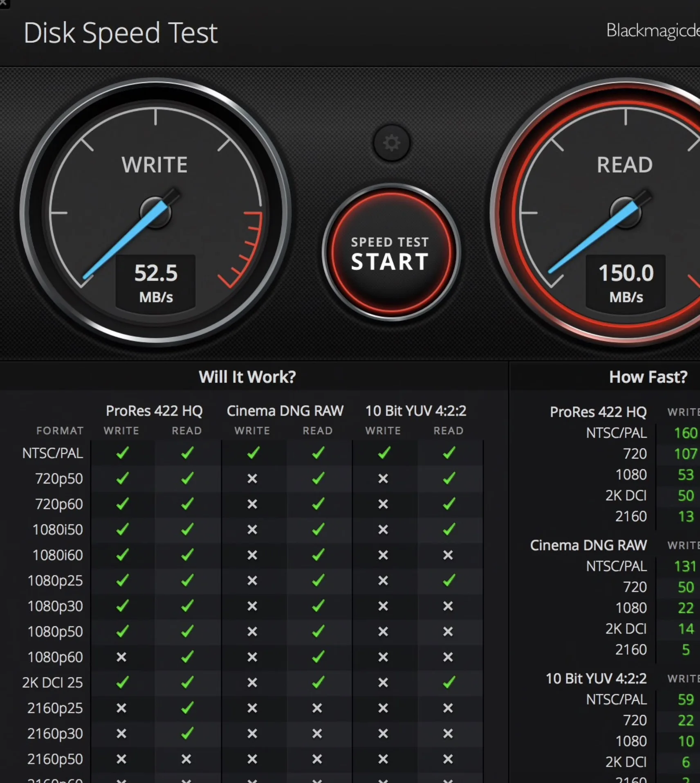The width and height of the screenshot is (700, 783).
Task: Click NTSC/PAL 10 Bit YUV read checkmark
Action: coord(449,453)
